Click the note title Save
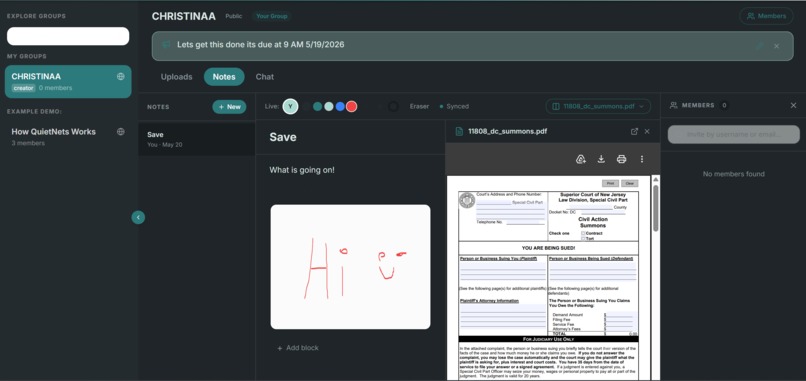The width and height of the screenshot is (806, 381). (283, 137)
